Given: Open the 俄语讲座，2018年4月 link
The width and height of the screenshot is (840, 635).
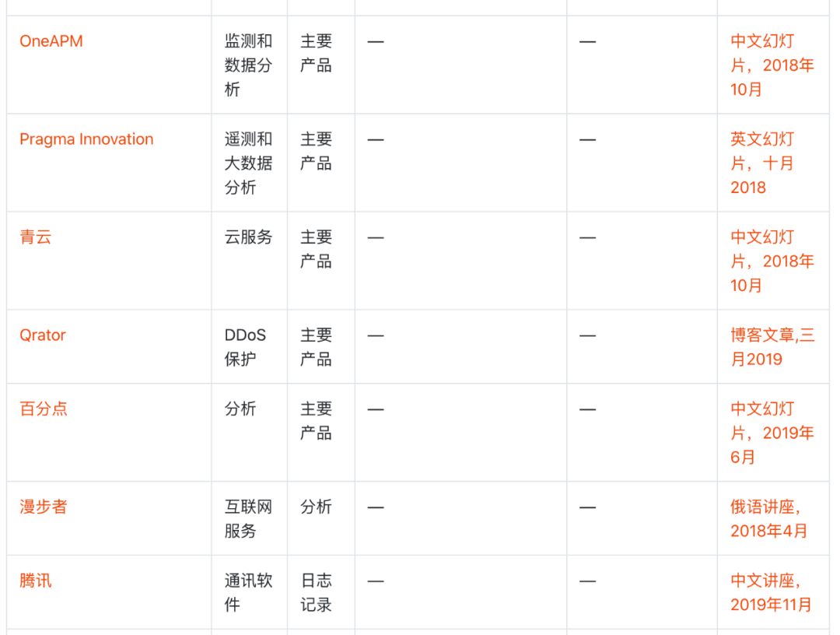Looking at the screenshot, I should 768,519.
